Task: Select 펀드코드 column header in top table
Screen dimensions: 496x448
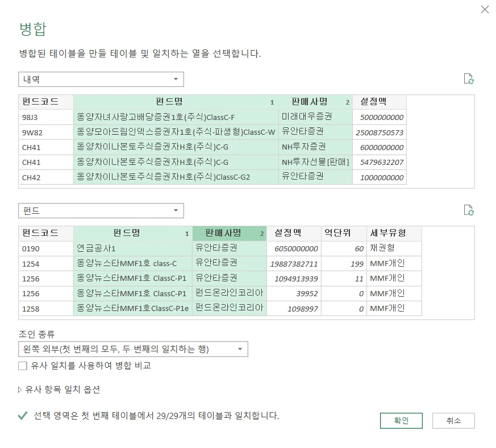Action: tap(40, 102)
